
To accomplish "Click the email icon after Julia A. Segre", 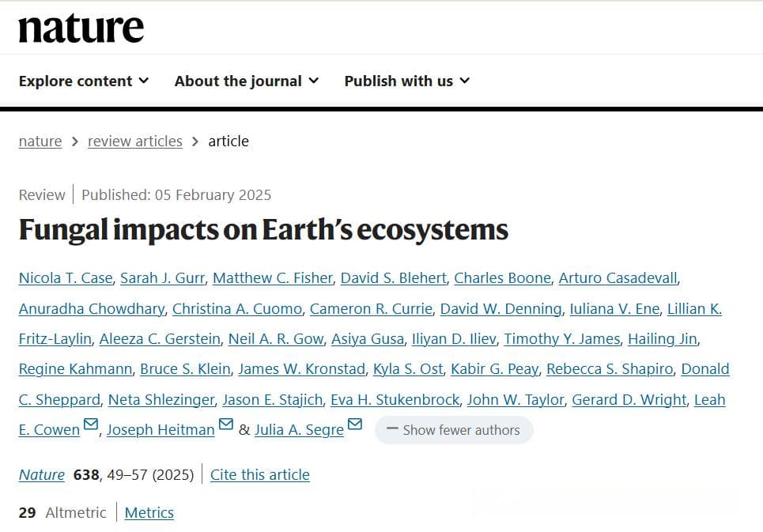I will tap(355, 424).
